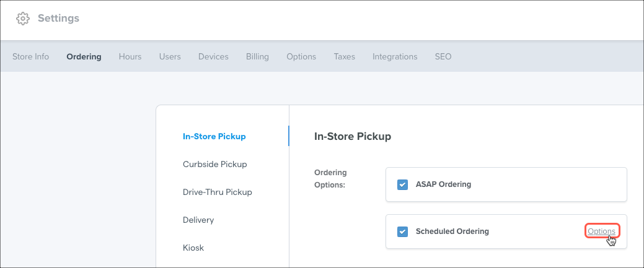Select the Ordering tab
This screenshot has width=644, height=268.
[x=84, y=57]
